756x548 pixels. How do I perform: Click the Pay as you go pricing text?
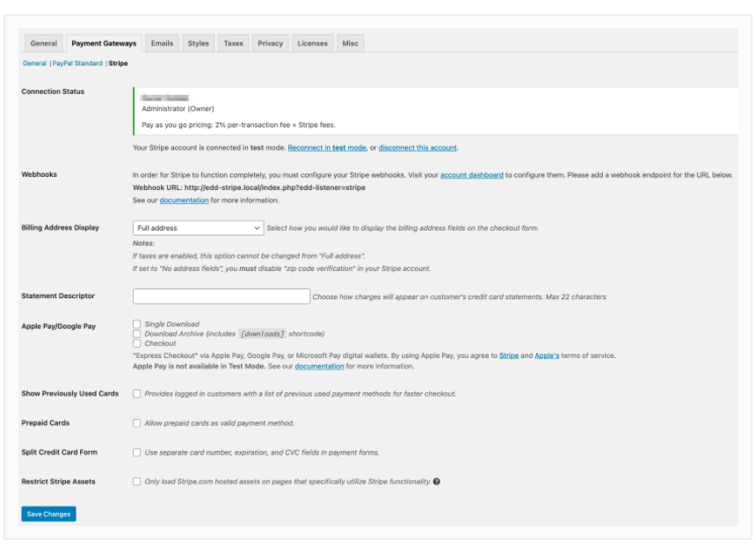238,125
